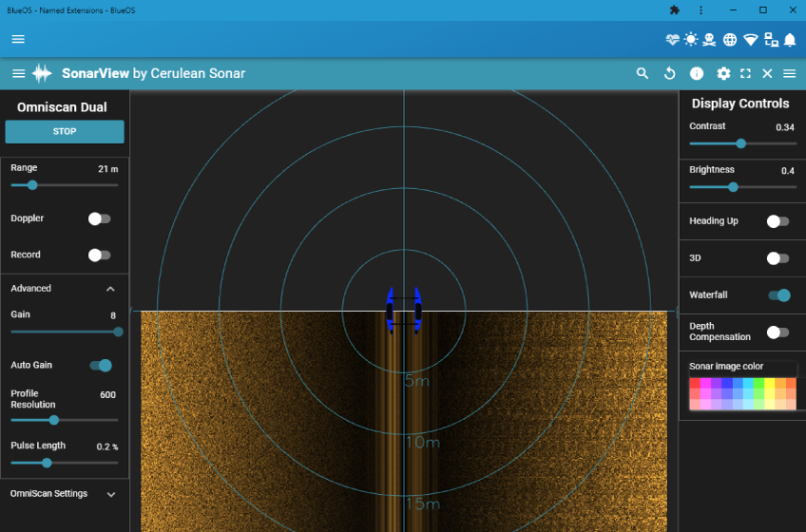The image size is (806, 532).
Task: Open the notifications bell
Action: [790, 40]
